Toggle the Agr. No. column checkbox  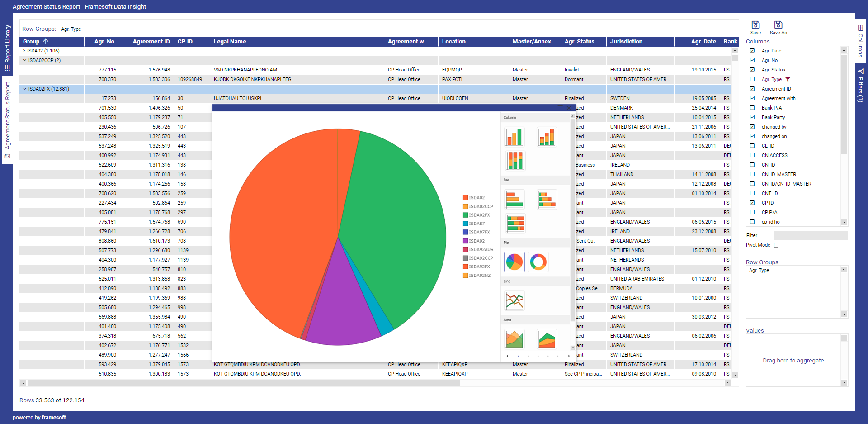[x=752, y=60]
